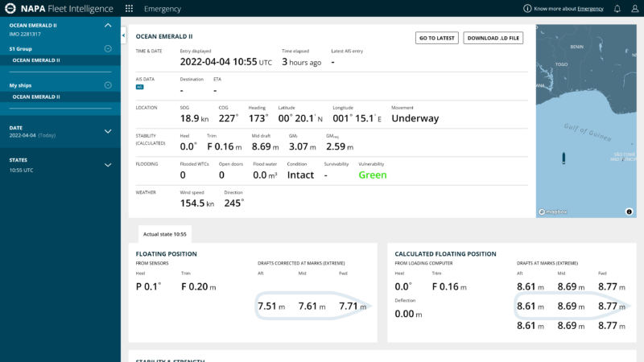
Task: Expand the STATES selector
Action: pos(108,165)
